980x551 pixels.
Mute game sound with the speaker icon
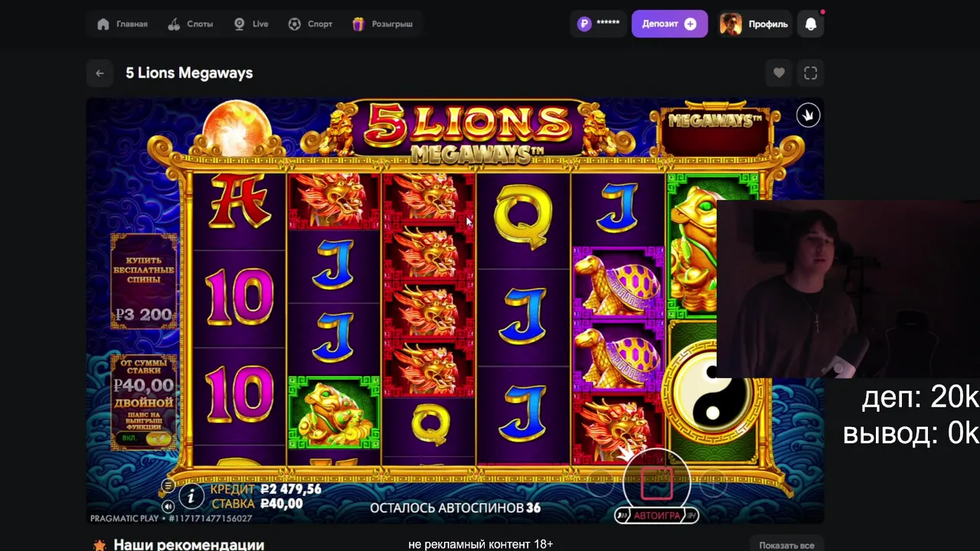(168, 506)
